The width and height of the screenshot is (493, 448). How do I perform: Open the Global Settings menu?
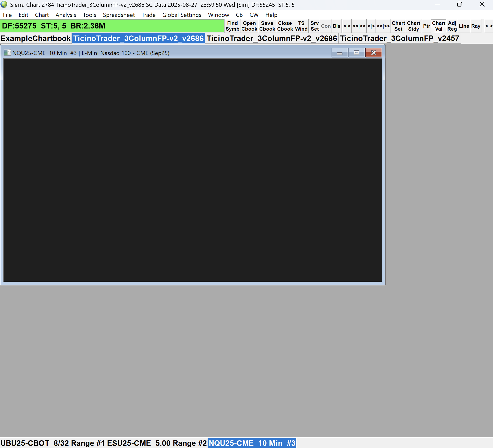pyautogui.click(x=181, y=15)
